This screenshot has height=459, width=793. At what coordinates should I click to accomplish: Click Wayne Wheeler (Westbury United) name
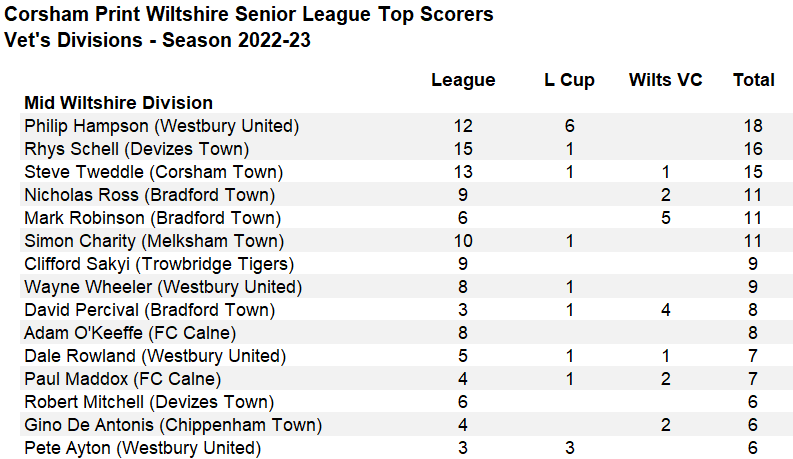click(x=160, y=287)
